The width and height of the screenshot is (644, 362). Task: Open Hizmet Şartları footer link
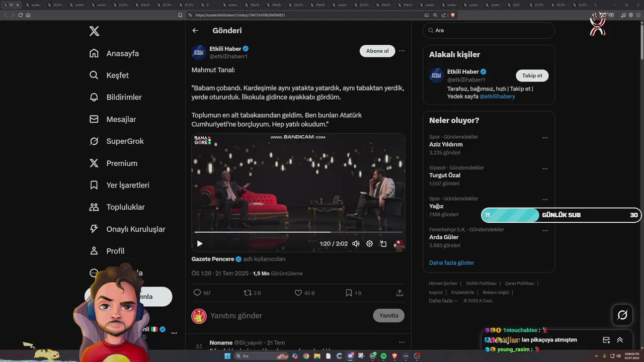[443, 284]
